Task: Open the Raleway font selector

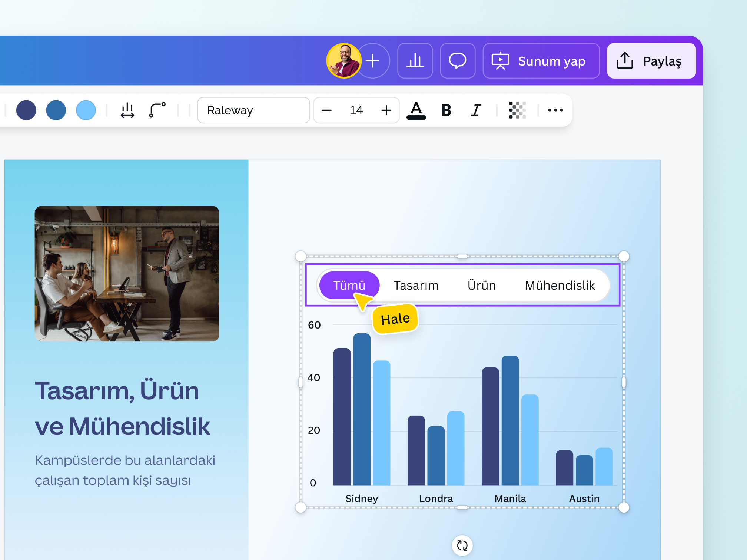Action: 253,110
